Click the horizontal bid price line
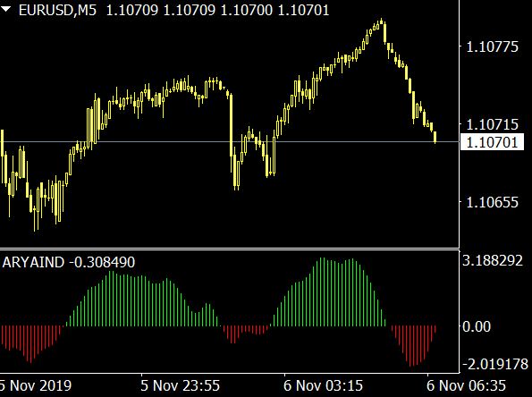Screen dimensions: 532x397 (x=230, y=141)
